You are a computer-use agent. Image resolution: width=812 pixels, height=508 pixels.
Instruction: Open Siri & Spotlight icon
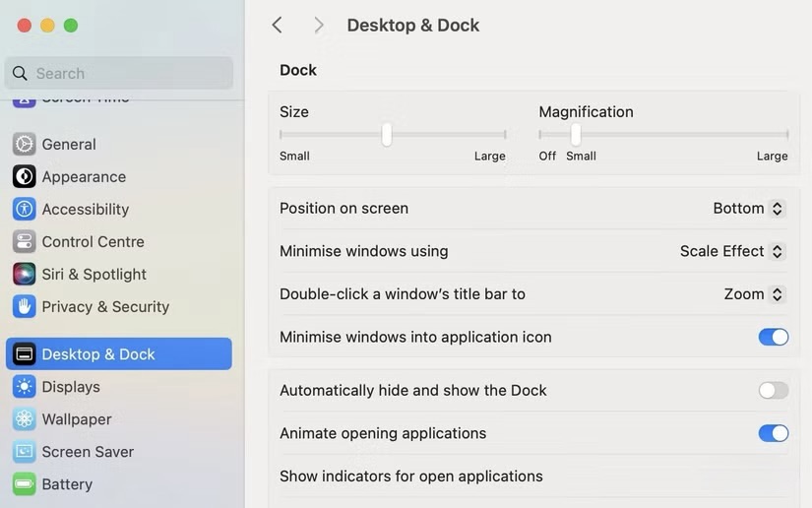coord(25,274)
